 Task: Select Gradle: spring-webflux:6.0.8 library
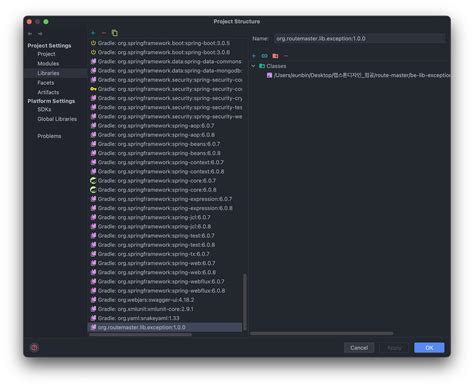tap(166, 291)
